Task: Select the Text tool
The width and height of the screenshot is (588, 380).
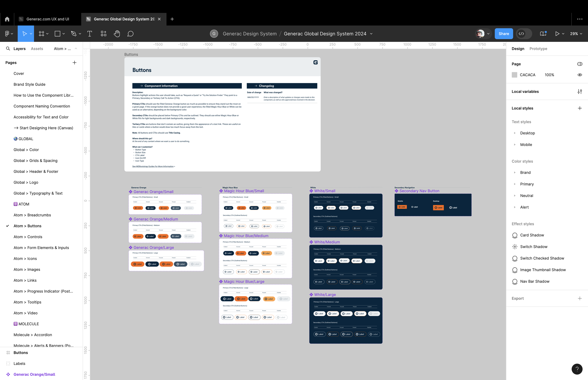Action: click(90, 34)
